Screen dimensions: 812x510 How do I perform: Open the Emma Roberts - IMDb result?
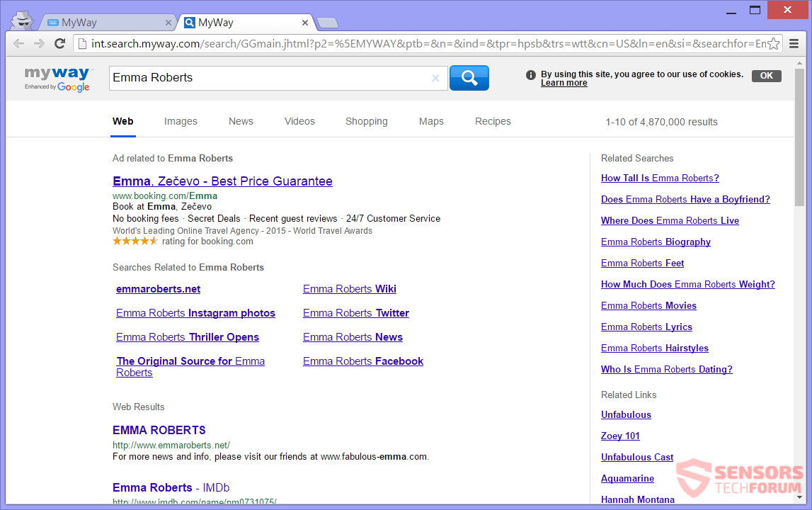point(171,488)
